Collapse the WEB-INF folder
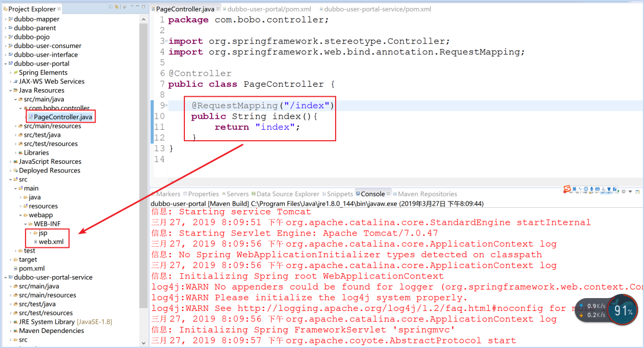Viewport: 644px width, 348px height. [x=26, y=224]
